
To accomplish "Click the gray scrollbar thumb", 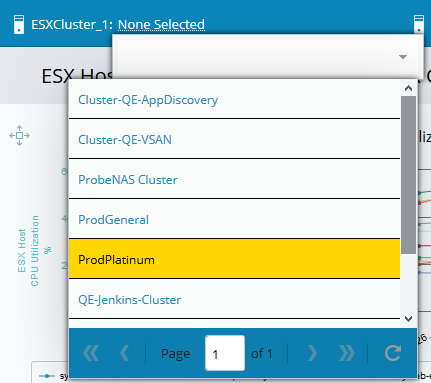I will [x=408, y=175].
